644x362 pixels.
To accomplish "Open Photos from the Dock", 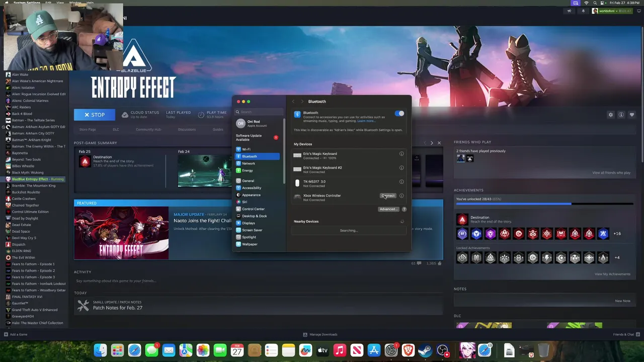I will pos(203,350).
